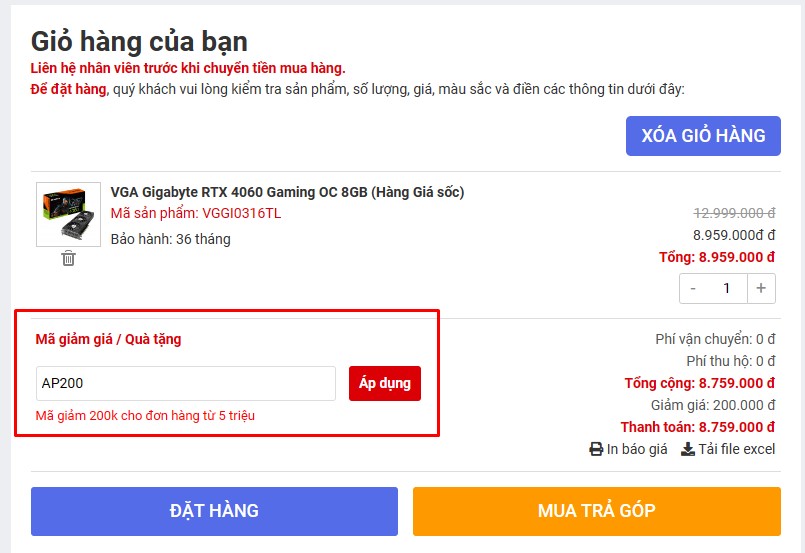Viewport: 805px width, 553px height.
Task: Open VGA Gigabyte RTX 4060 product title
Action: coord(288,192)
